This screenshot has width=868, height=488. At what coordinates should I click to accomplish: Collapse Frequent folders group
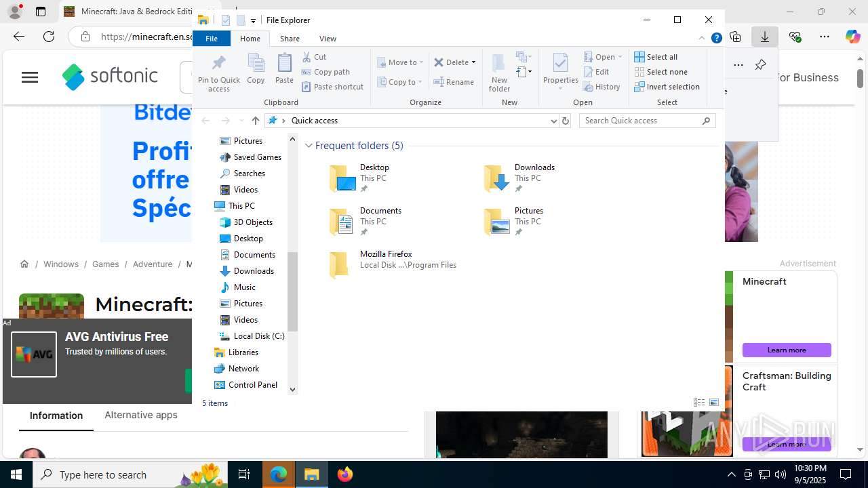click(309, 146)
